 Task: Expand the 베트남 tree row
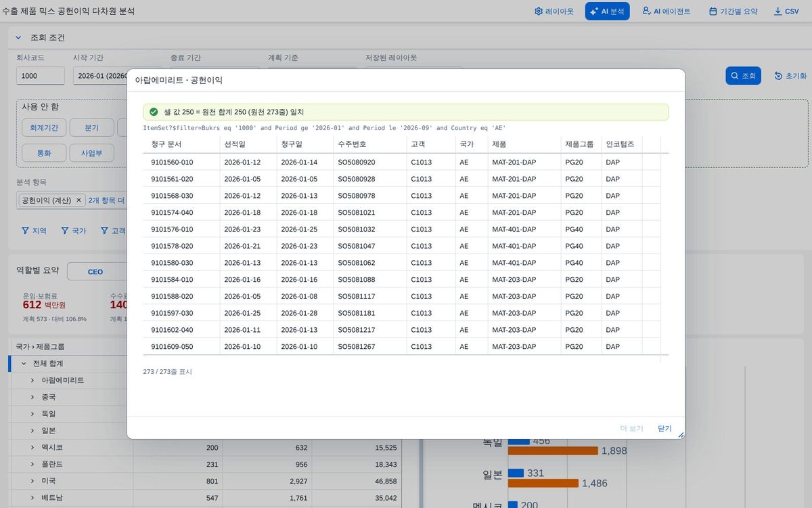[x=32, y=498]
